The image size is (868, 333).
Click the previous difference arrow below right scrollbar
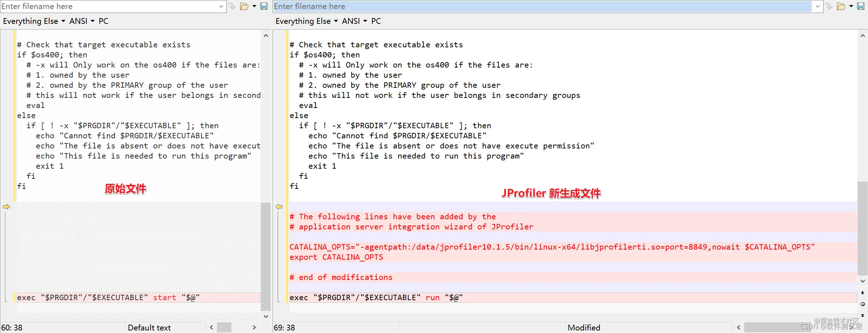[863, 293]
